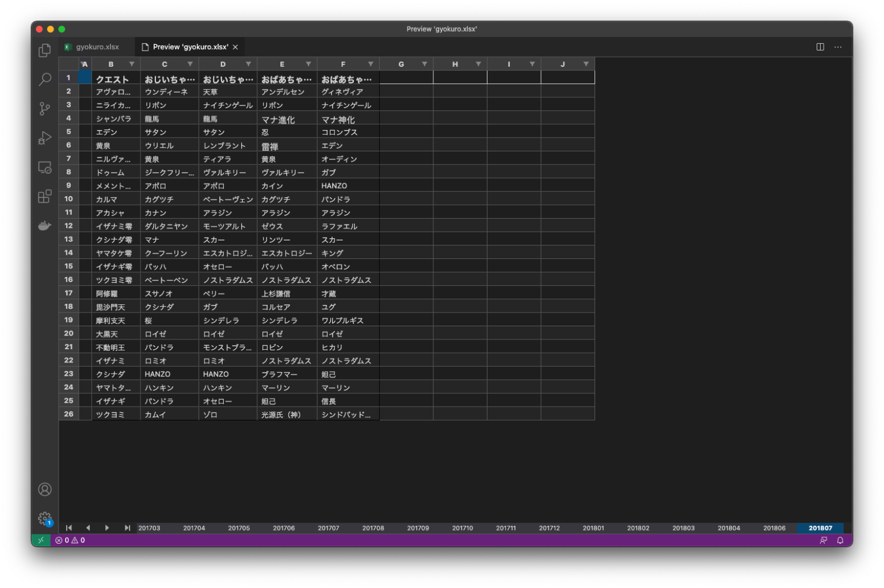Open the filter dropdown on column G
Viewport: 884px width, 588px height.
click(425, 64)
